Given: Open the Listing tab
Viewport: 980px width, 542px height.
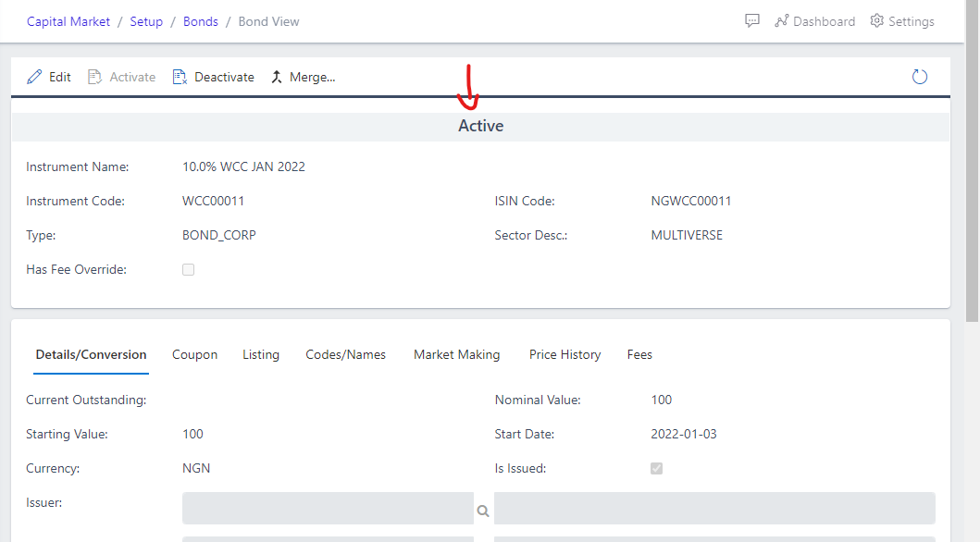Looking at the screenshot, I should coord(261,354).
